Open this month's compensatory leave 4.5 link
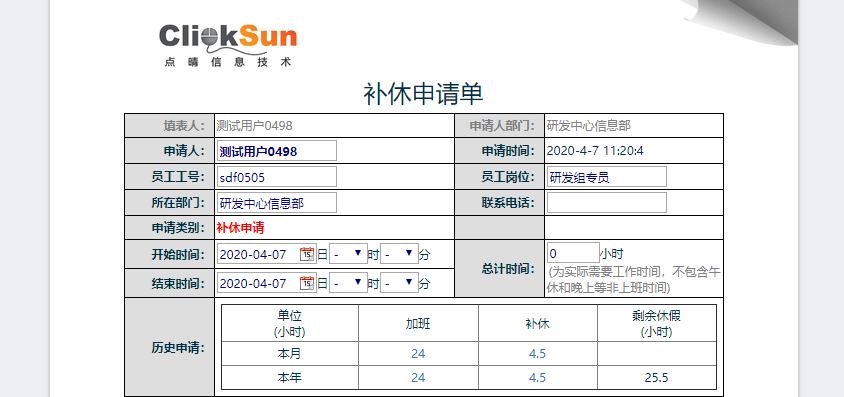The width and height of the screenshot is (844, 397). [537, 353]
